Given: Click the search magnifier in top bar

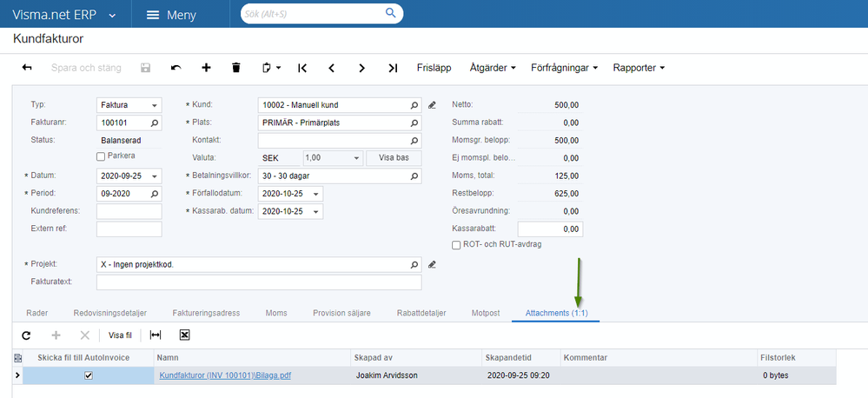Looking at the screenshot, I should pyautogui.click(x=391, y=13).
